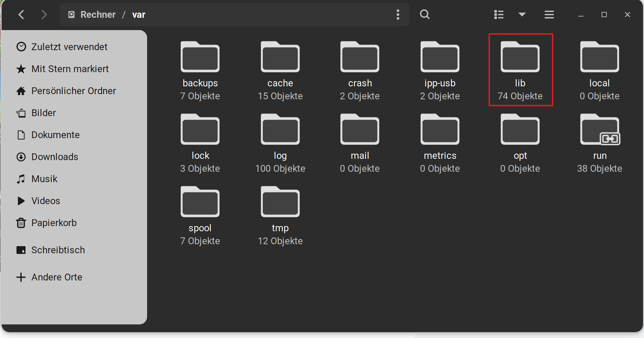Open the hamburger main menu
The height and width of the screenshot is (338, 644).
click(549, 15)
